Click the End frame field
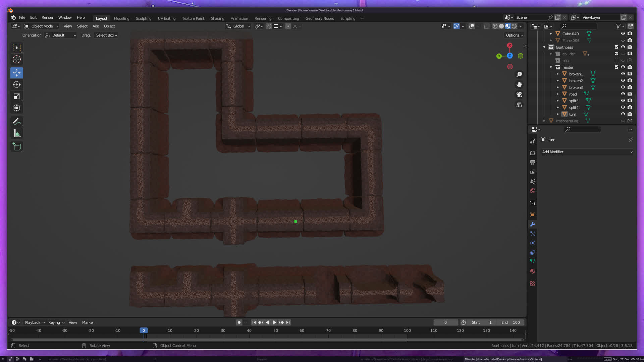 click(x=511, y=322)
